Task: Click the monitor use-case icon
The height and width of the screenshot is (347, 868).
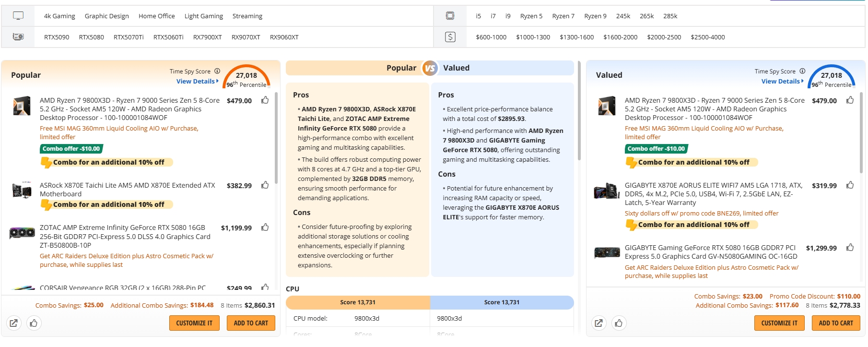Action: [x=18, y=16]
